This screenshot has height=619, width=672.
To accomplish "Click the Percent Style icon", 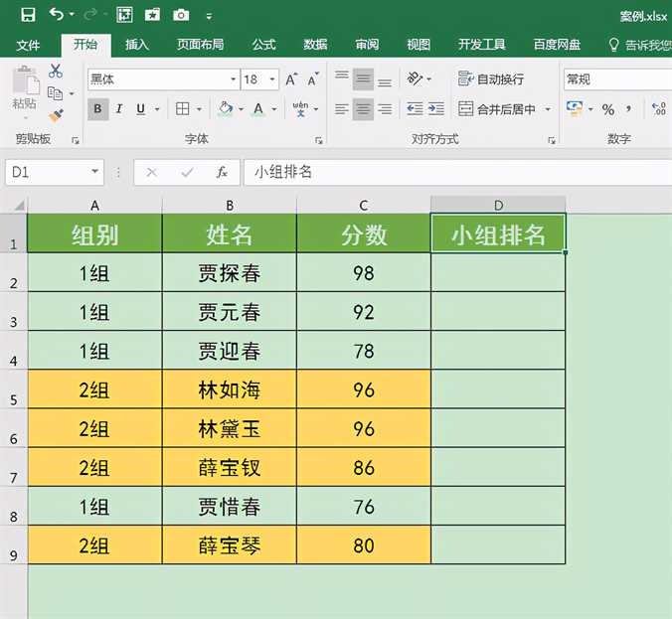I will click(607, 109).
